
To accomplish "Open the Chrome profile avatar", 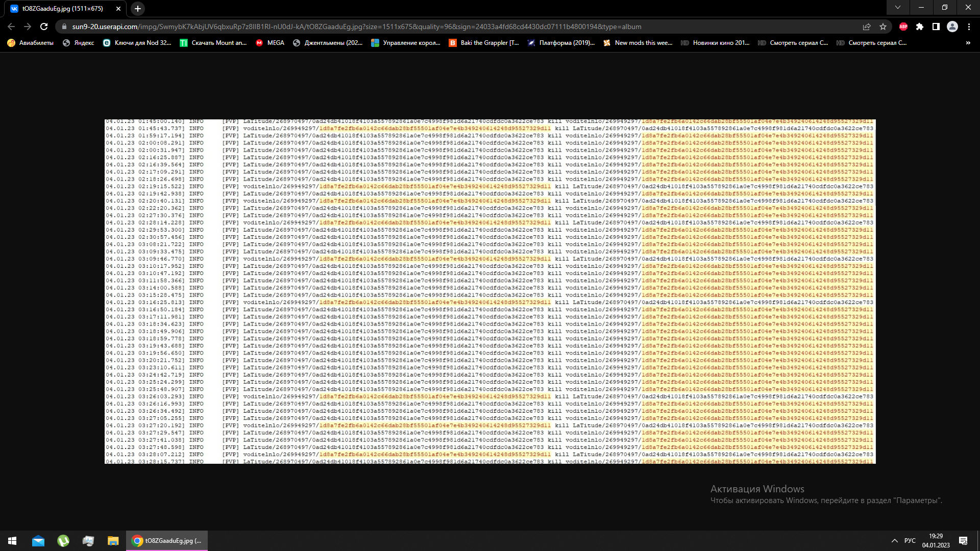I will pyautogui.click(x=952, y=27).
